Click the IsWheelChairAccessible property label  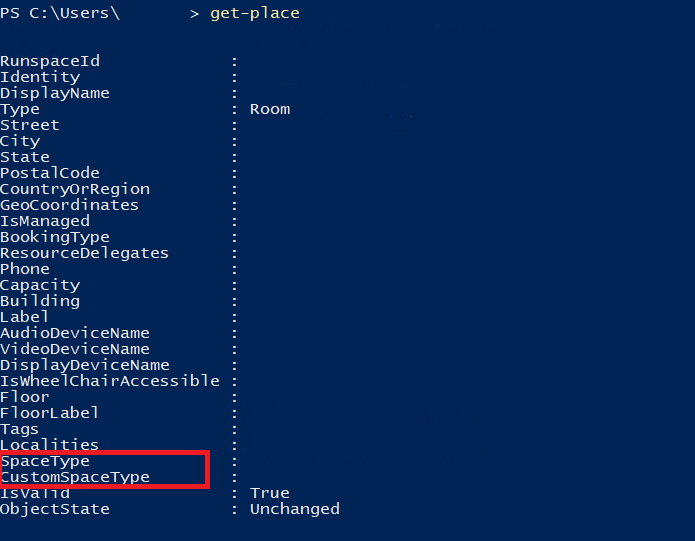[110, 381]
